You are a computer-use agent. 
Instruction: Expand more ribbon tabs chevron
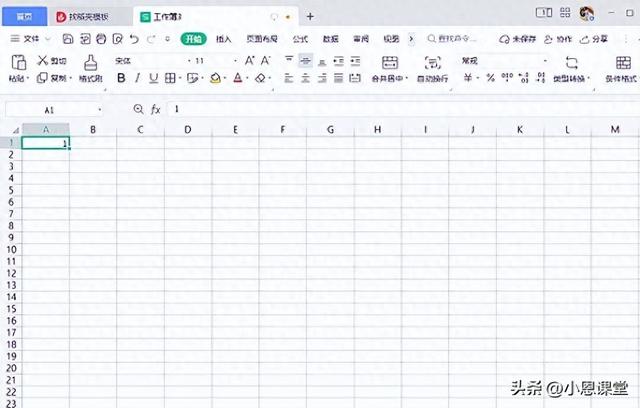tap(411, 39)
